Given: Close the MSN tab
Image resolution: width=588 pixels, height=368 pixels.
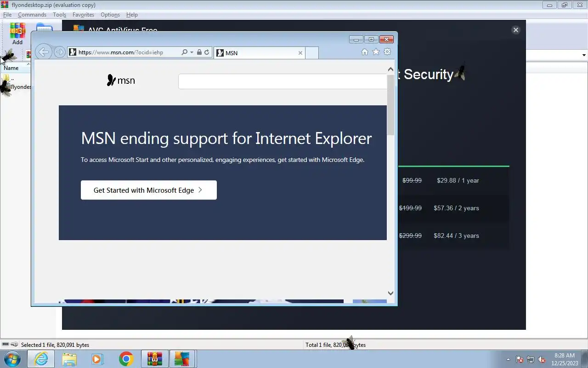Looking at the screenshot, I should coord(300,53).
